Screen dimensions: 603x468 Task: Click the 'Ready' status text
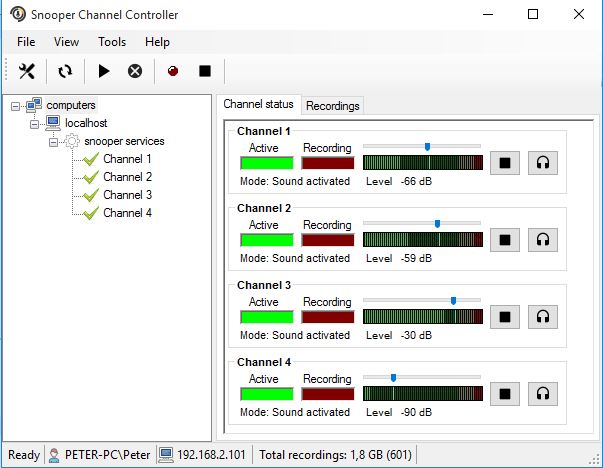pyautogui.click(x=24, y=455)
